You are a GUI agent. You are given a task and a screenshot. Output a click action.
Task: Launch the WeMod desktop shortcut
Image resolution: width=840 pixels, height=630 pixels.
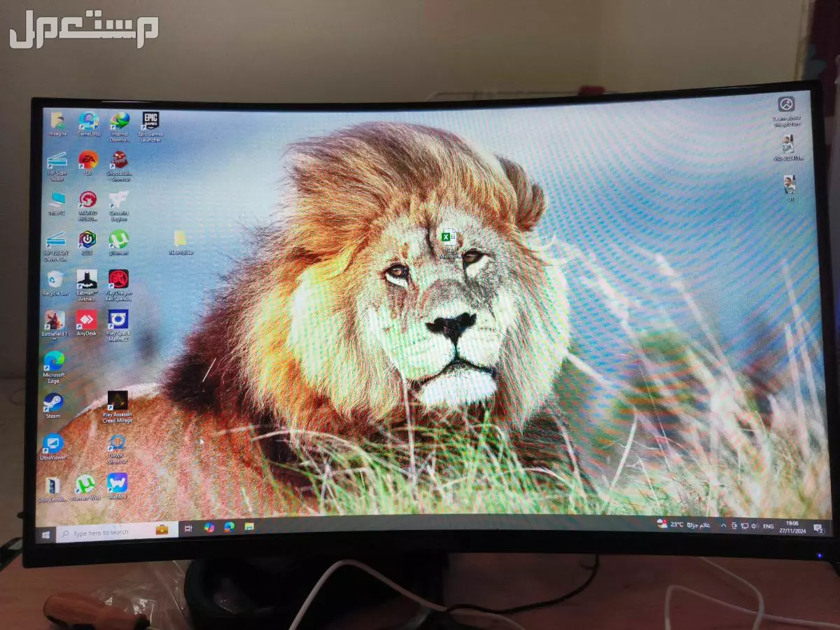click(x=117, y=486)
